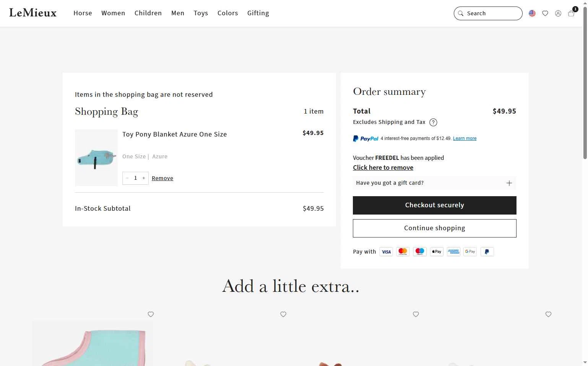Click the American Express payment icon
The width and height of the screenshot is (588, 366).
453,252
